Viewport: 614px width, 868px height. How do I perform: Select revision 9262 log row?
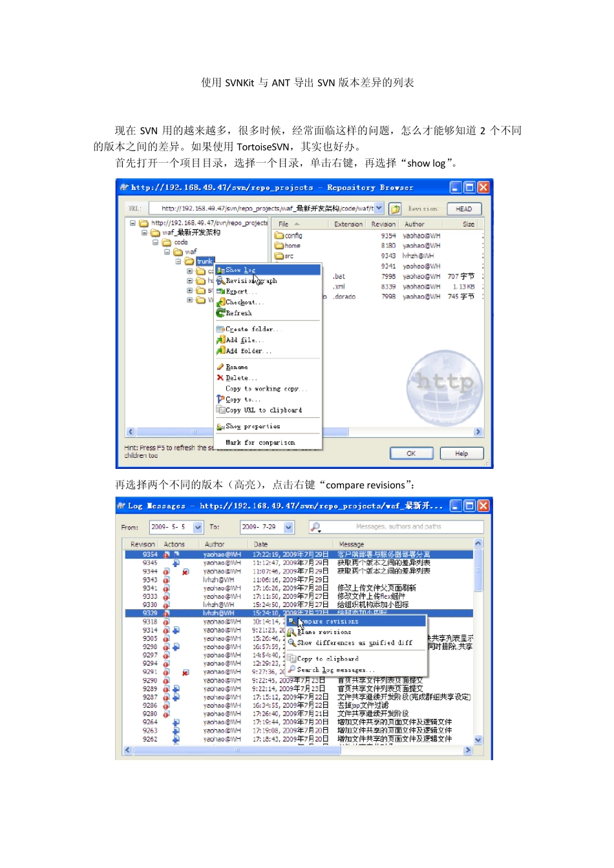(299, 739)
